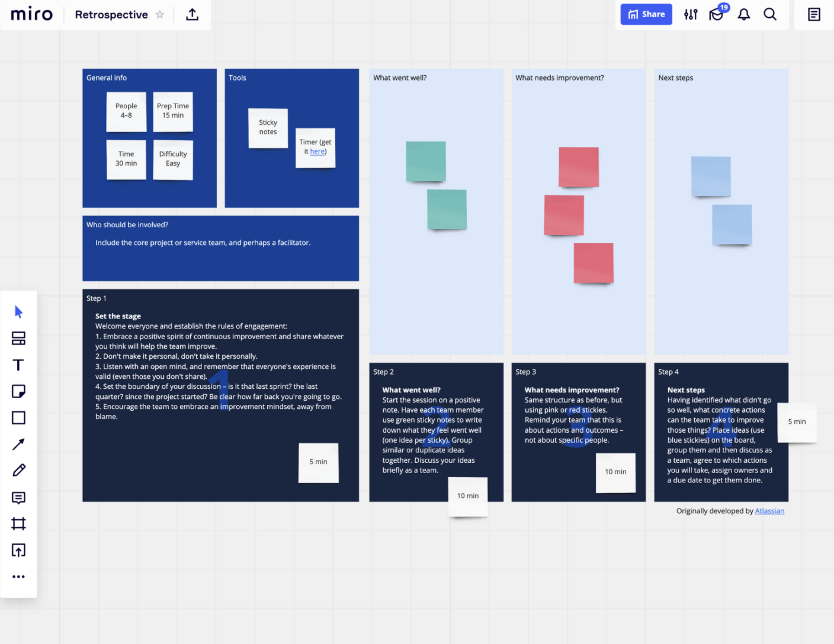The image size is (834, 644).
Task: Open the search magnifier
Action: pos(770,14)
